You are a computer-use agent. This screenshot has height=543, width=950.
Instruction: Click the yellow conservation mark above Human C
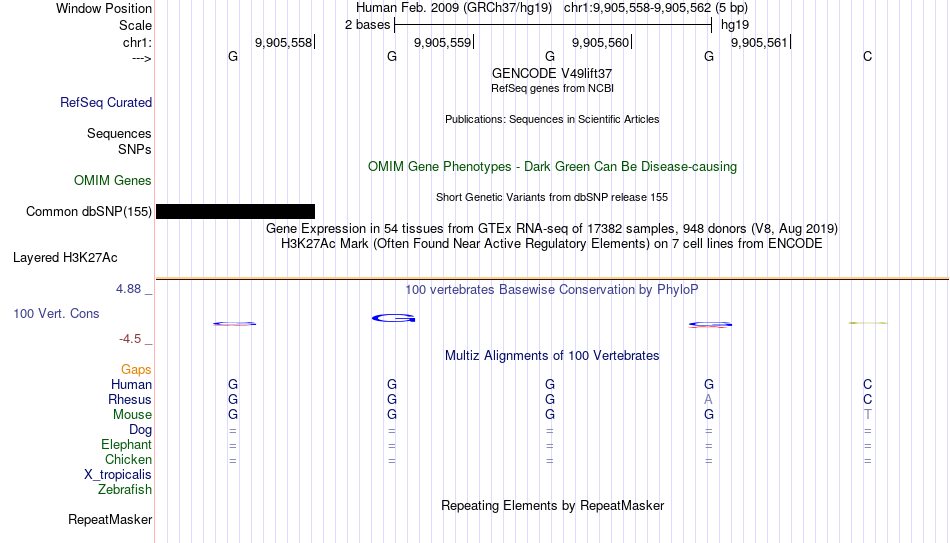pos(868,323)
